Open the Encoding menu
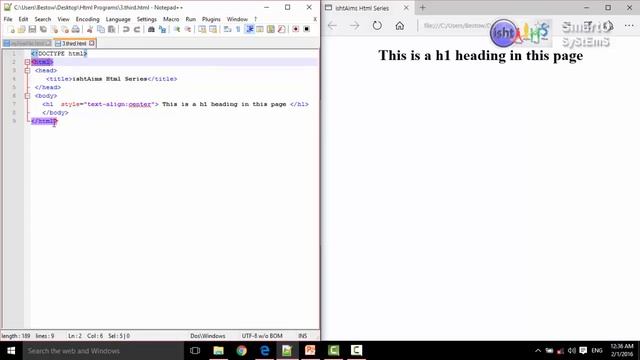Screen dimensions: 640x360 87,19
